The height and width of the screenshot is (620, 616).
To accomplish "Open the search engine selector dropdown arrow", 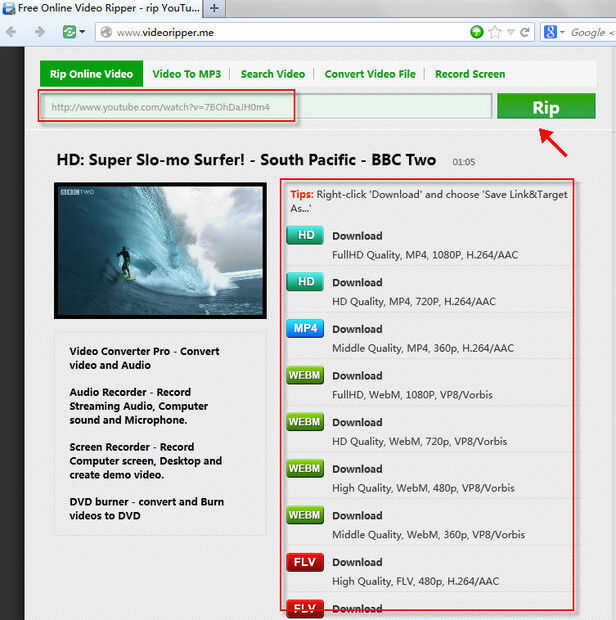I will pos(562,32).
